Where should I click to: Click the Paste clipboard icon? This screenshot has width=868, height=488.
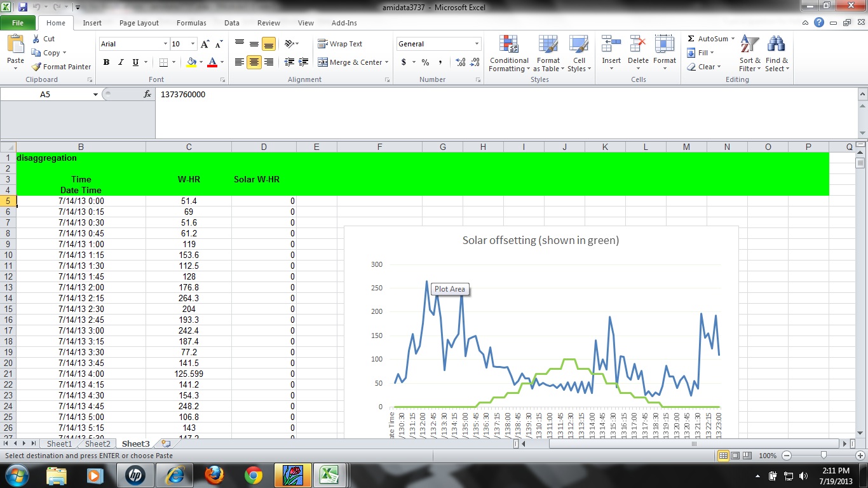click(x=15, y=44)
